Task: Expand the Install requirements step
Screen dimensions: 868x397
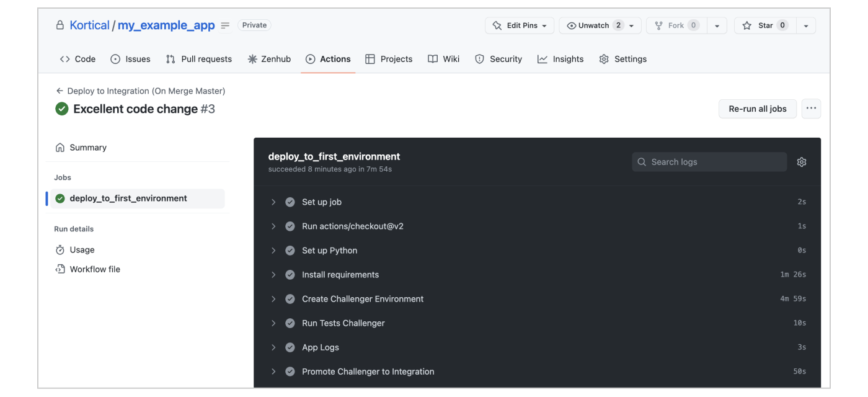Action: tap(273, 274)
